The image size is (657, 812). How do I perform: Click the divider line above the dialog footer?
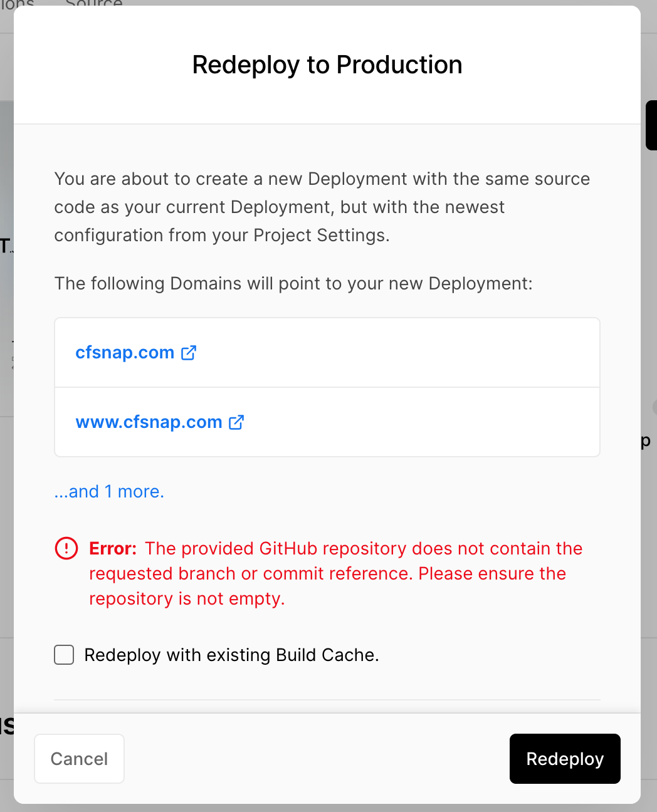coord(327,700)
